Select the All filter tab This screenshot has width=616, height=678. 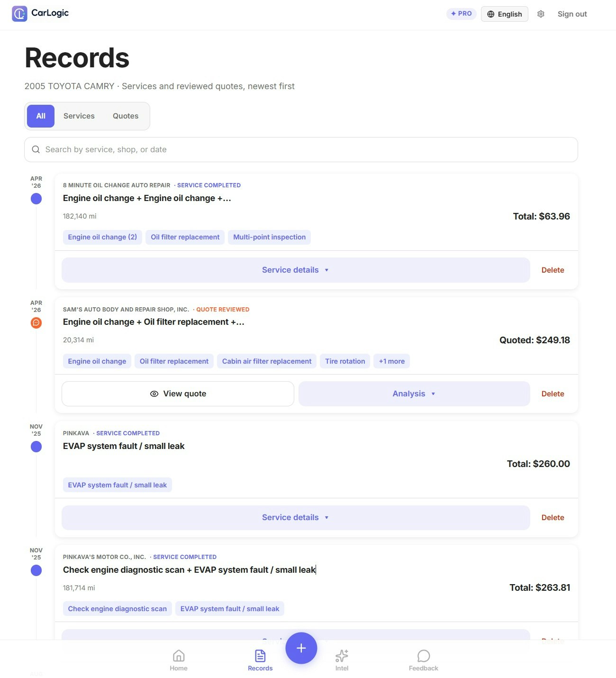tap(41, 116)
